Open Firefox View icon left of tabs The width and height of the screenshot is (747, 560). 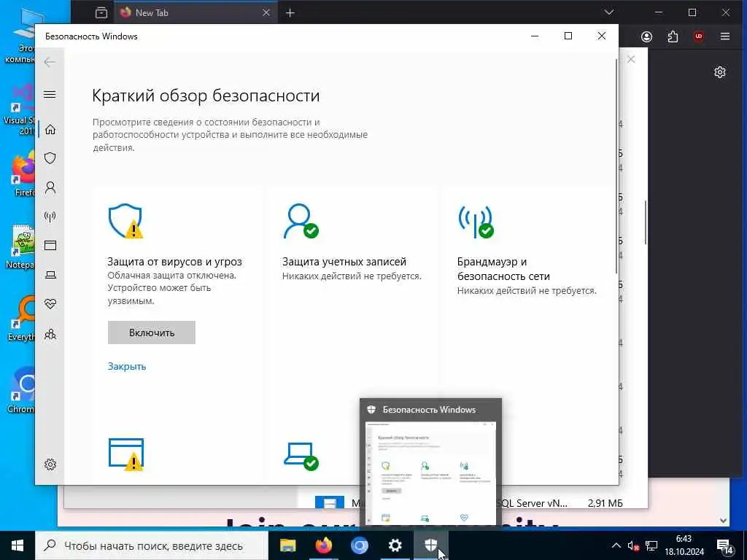(x=101, y=13)
